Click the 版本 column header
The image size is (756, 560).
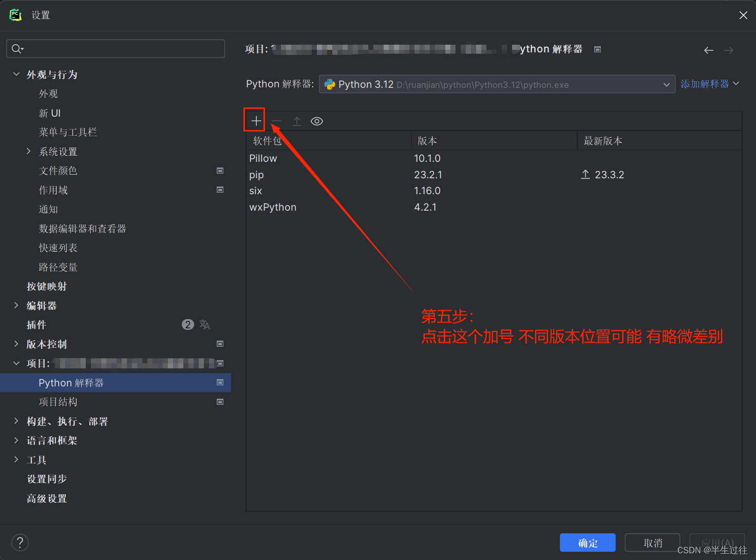pyautogui.click(x=495, y=141)
